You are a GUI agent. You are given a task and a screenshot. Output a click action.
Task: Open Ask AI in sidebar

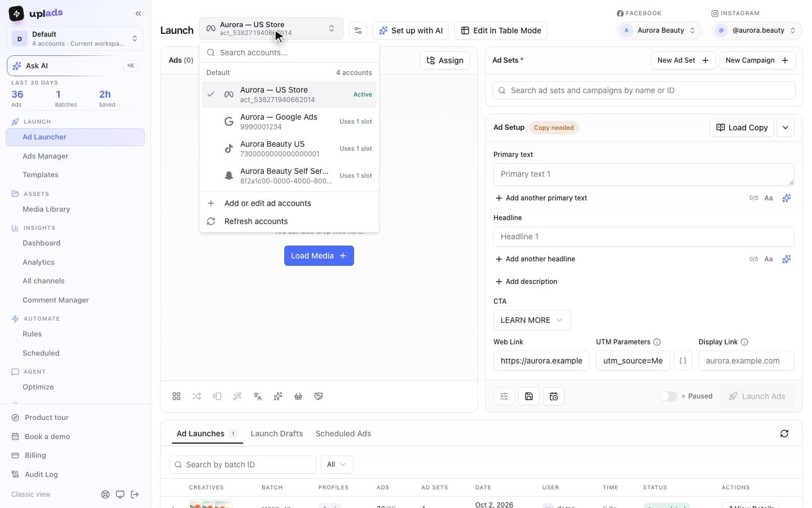tap(75, 66)
